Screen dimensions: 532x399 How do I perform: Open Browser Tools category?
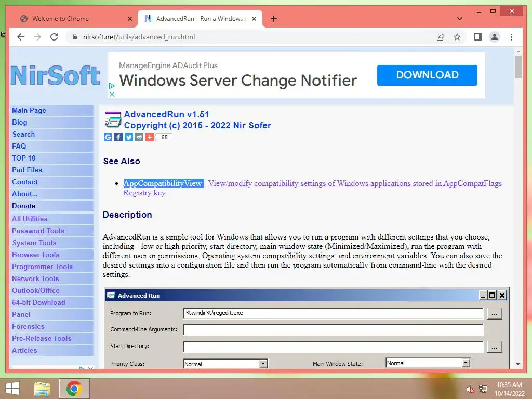coord(35,255)
